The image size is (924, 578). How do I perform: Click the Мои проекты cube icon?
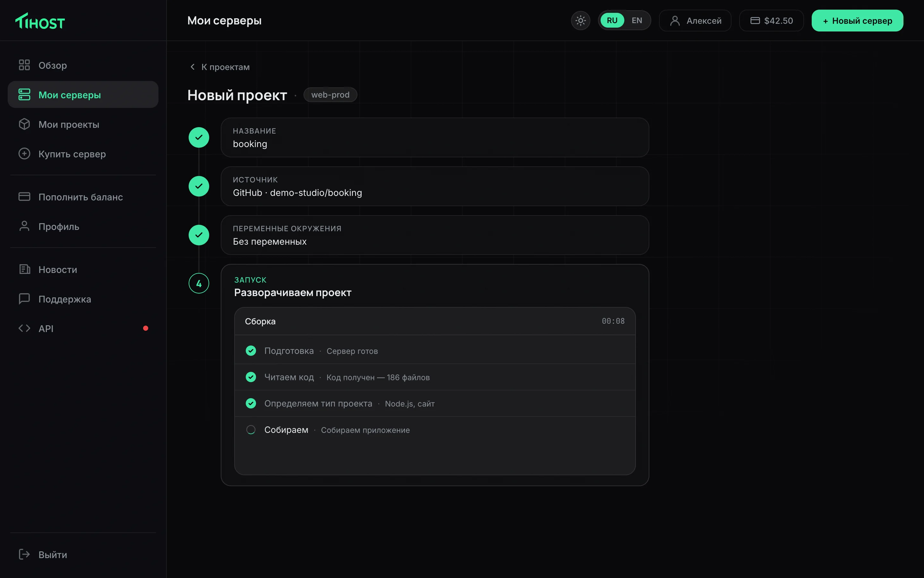pos(24,124)
